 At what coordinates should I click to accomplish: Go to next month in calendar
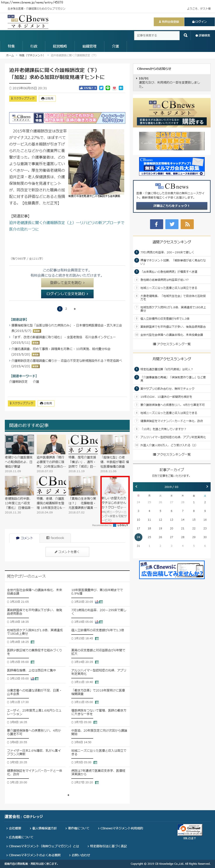coord(207,487)
